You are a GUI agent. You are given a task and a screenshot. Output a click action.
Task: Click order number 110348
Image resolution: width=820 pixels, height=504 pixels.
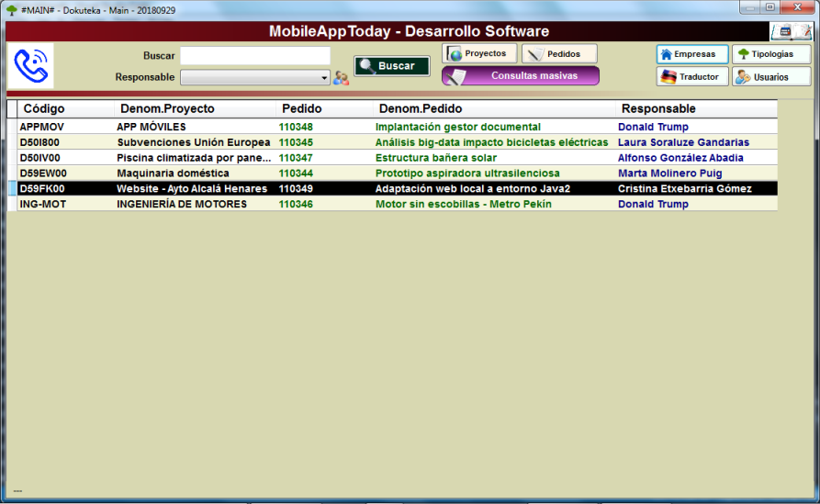(296, 127)
